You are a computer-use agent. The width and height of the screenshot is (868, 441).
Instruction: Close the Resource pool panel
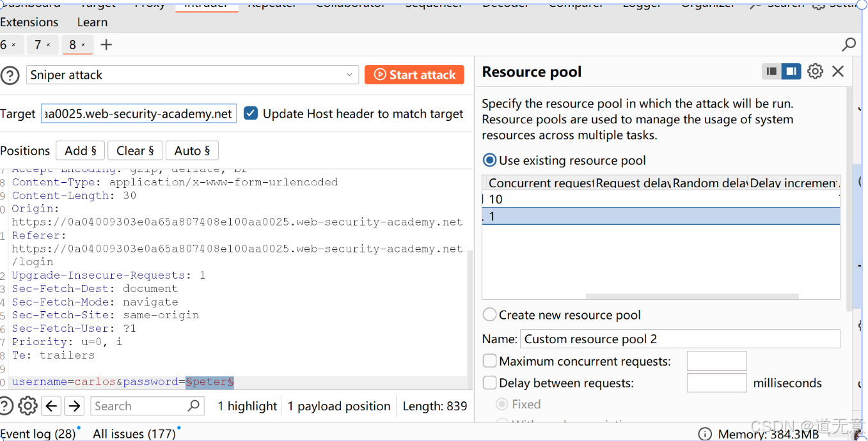(838, 72)
